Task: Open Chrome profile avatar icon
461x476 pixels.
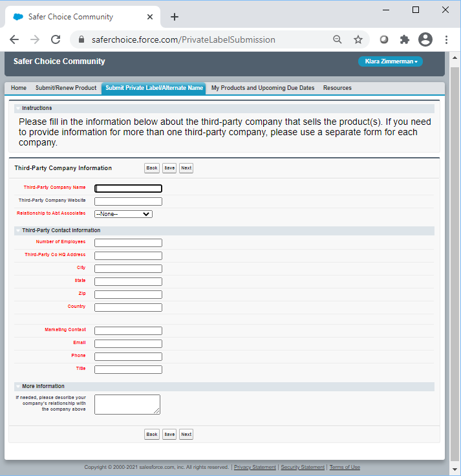Action: coord(425,39)
